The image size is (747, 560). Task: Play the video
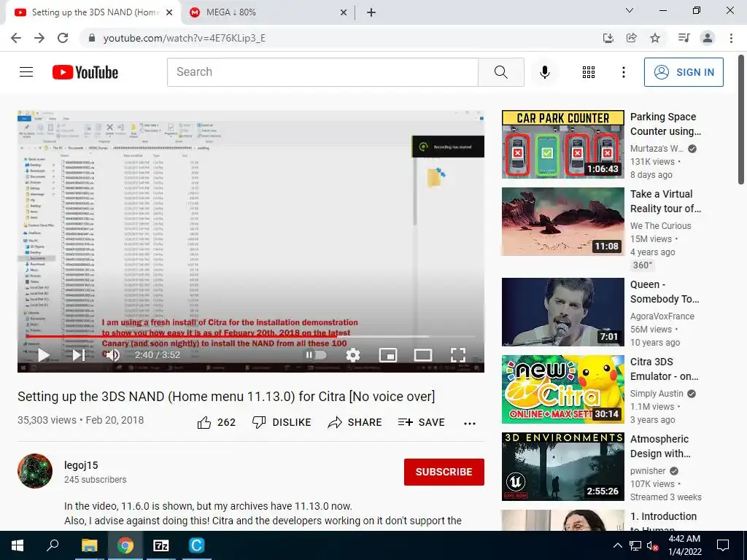coord(44,355)
